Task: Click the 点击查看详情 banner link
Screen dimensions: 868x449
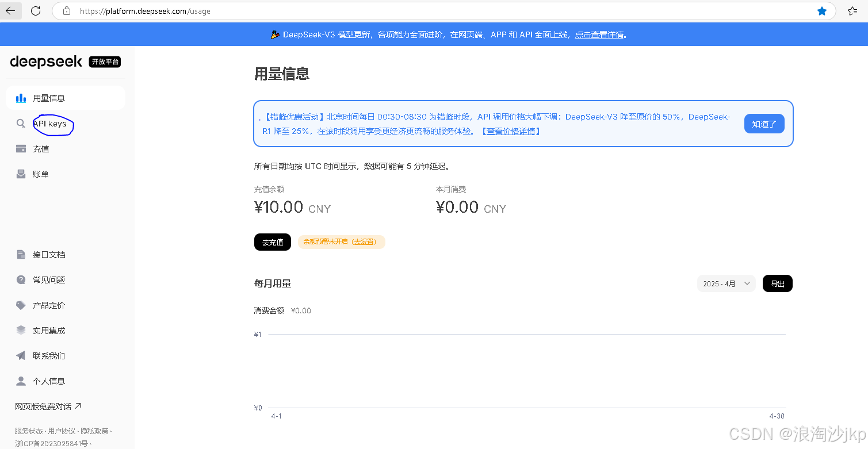Action: [x=599, y=34]
